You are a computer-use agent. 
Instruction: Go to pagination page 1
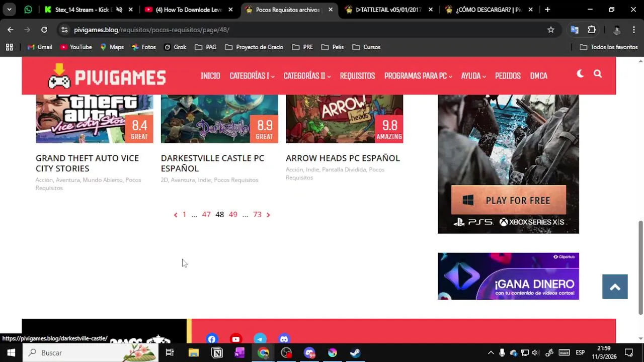coord(184,215)
